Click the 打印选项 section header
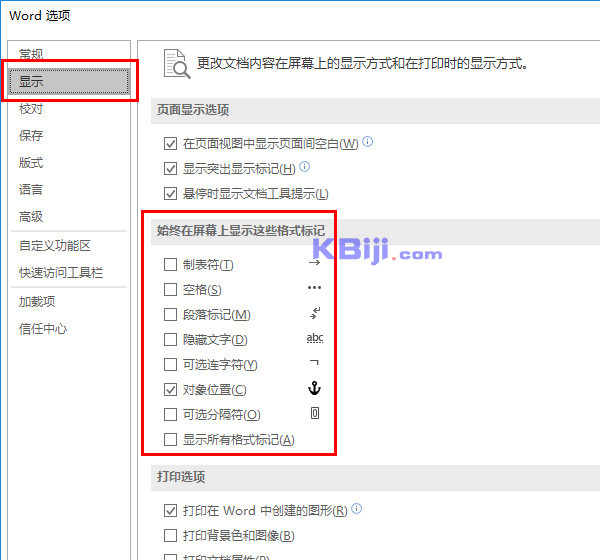This screenshot has width=600, height=560. (x=181, y=477)
